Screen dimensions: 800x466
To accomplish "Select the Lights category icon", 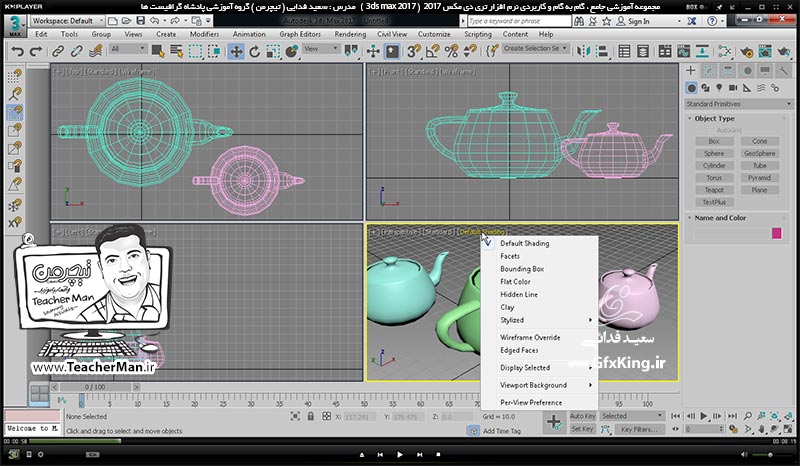I will (719, 88).
